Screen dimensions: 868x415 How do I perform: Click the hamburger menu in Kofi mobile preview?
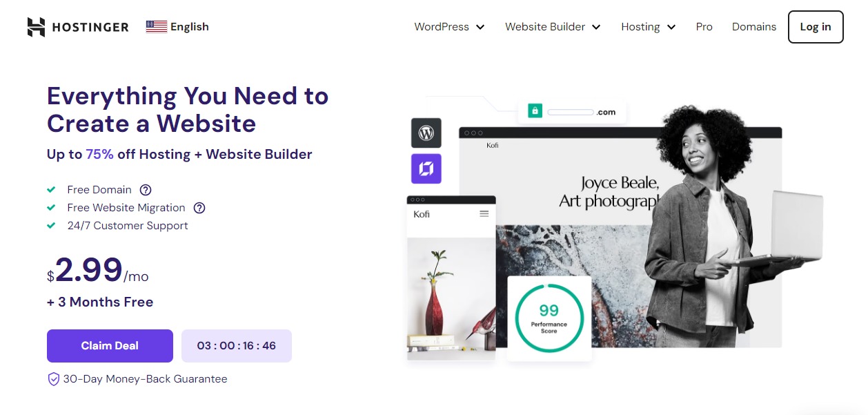click(484, 214)
